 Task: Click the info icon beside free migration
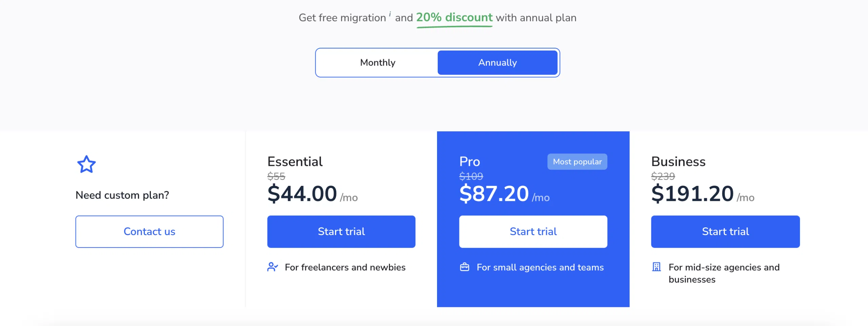pyautogui.click(x=390, y=14)
